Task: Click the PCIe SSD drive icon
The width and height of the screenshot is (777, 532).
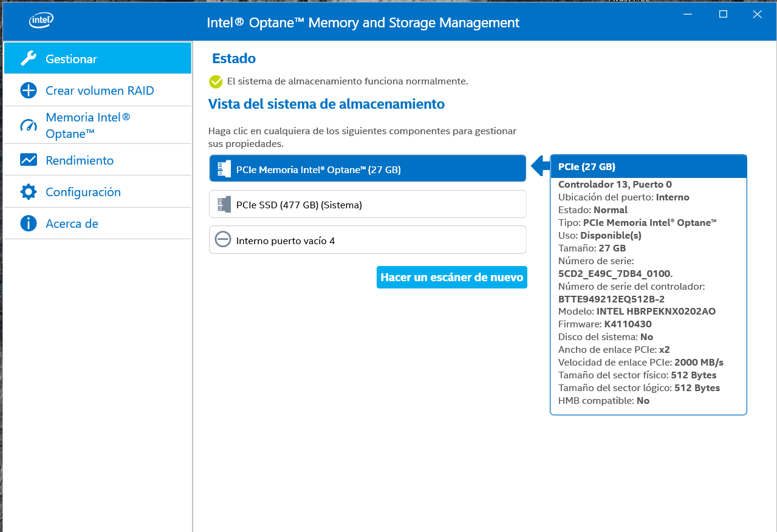Action: pos(224,205)
